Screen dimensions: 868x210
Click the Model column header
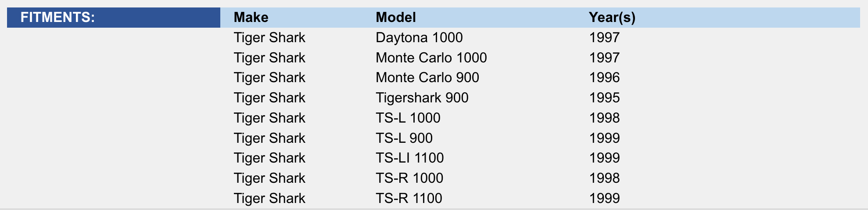coord(396,18)
